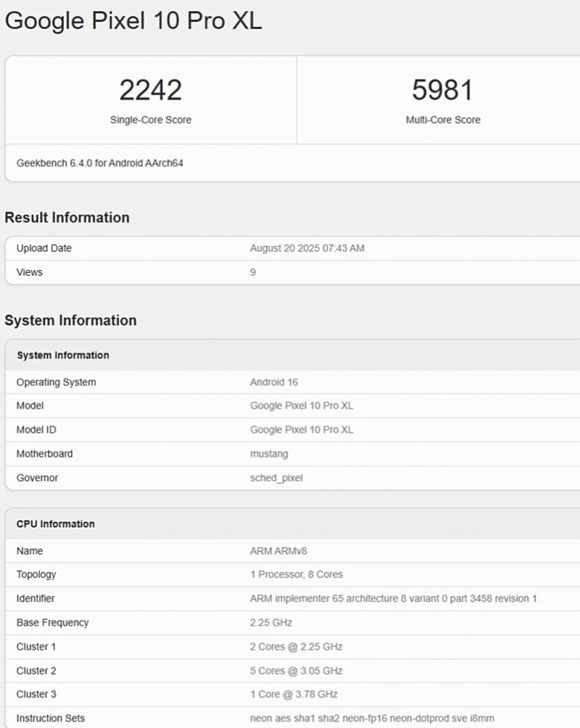
Task: Select the ARM implementer 65 identifier value
Action: point(393,599)
